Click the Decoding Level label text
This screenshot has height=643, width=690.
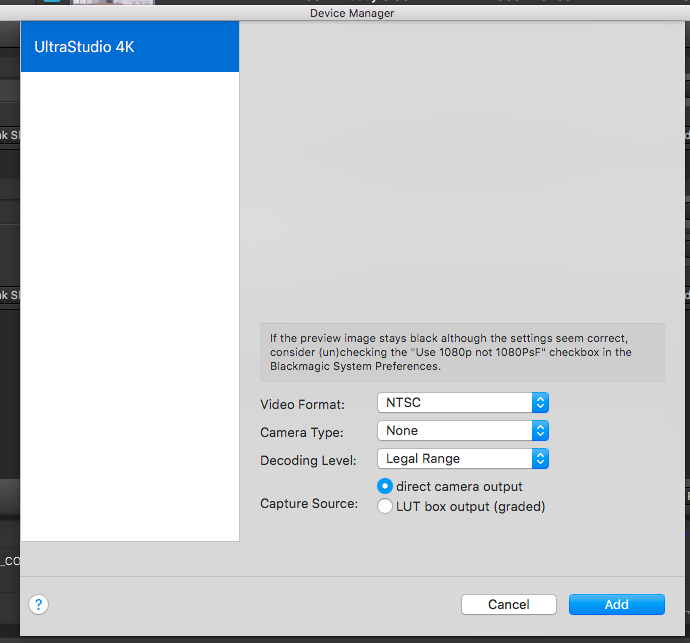[x=306, y=460]
